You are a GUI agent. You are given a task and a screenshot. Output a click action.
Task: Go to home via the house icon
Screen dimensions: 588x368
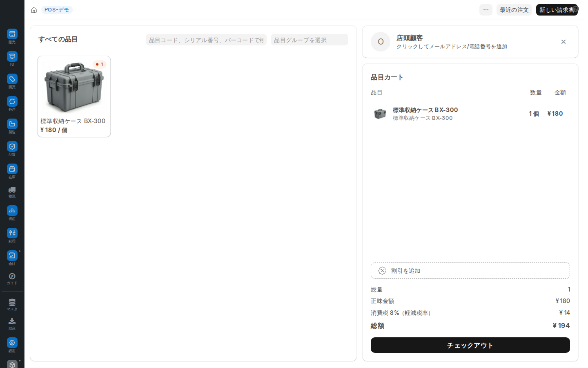click(34, 10)
